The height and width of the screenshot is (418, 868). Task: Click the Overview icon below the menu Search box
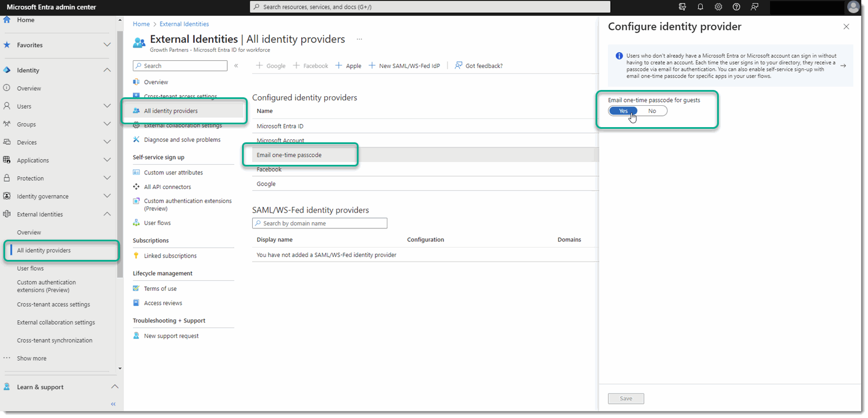tap(136, 82)
